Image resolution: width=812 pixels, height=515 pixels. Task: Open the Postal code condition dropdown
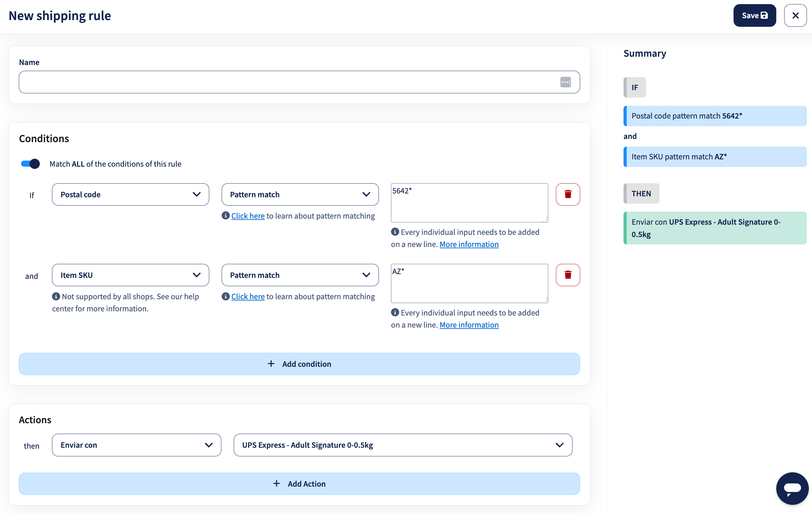coord(130,194)
